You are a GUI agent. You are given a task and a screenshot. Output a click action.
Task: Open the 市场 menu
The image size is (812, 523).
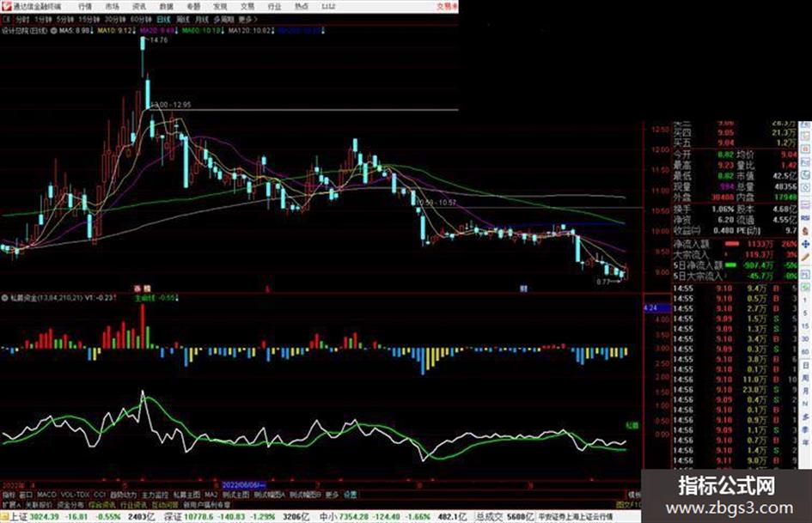(112, 7)
